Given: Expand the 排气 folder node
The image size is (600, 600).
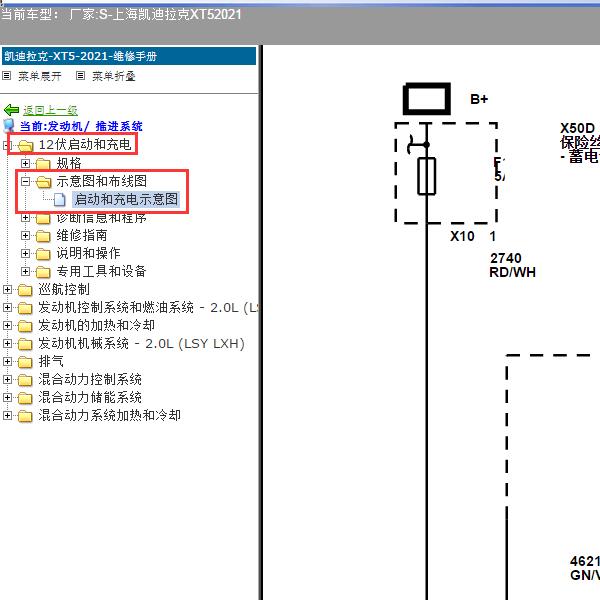Looking at the screenshot, I should (7, 361).
